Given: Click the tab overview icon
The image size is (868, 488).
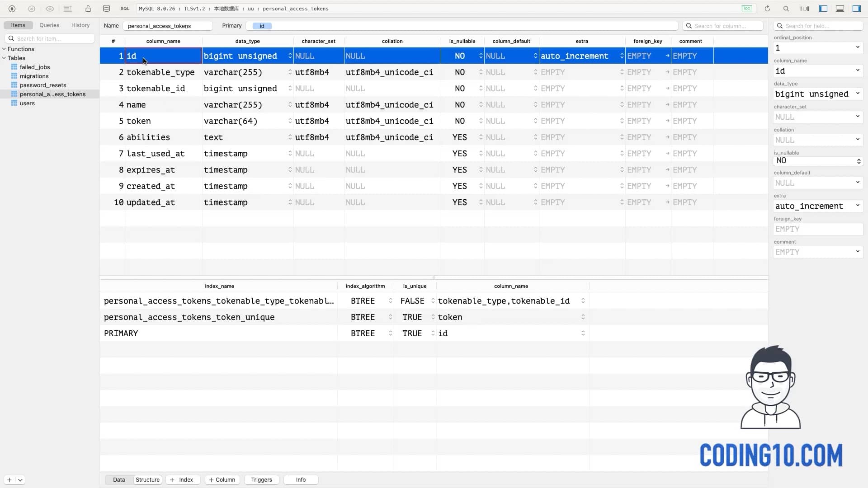Looking at the screenshot, I should tap(805, 9).
